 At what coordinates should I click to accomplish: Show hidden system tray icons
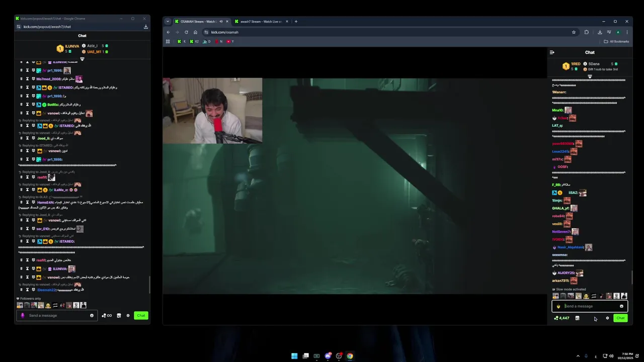[x=578, y=356]
